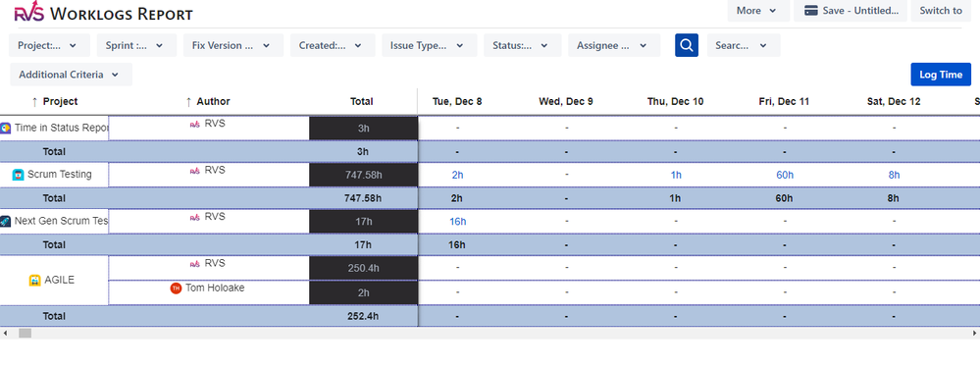Click the 3h dark total cell
Screen dimensions: 980x367
tap(364, 129)
